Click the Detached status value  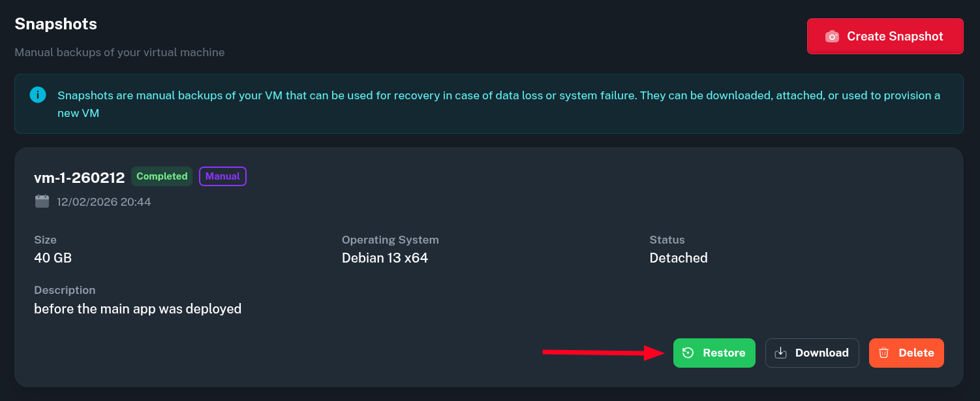click(678, 258)
